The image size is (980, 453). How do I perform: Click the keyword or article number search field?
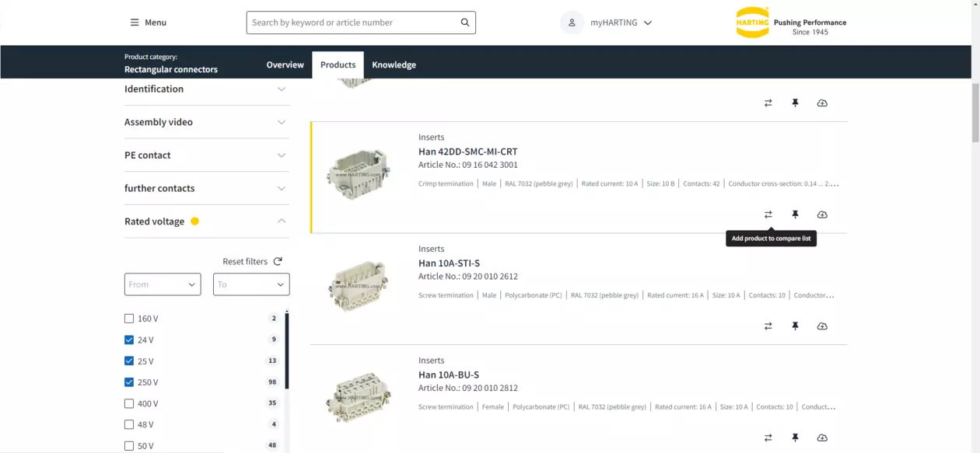(352, 23)
